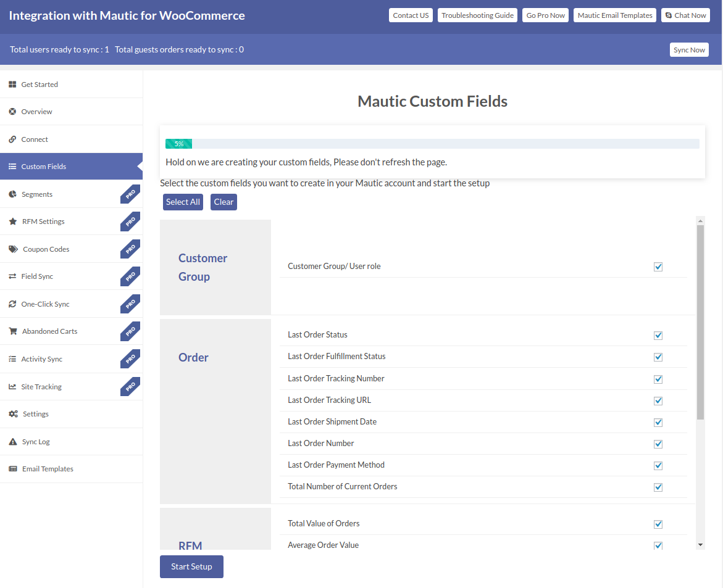
Task: Click the One-Click Sync refresh icon
Action: tap(12, 304)
